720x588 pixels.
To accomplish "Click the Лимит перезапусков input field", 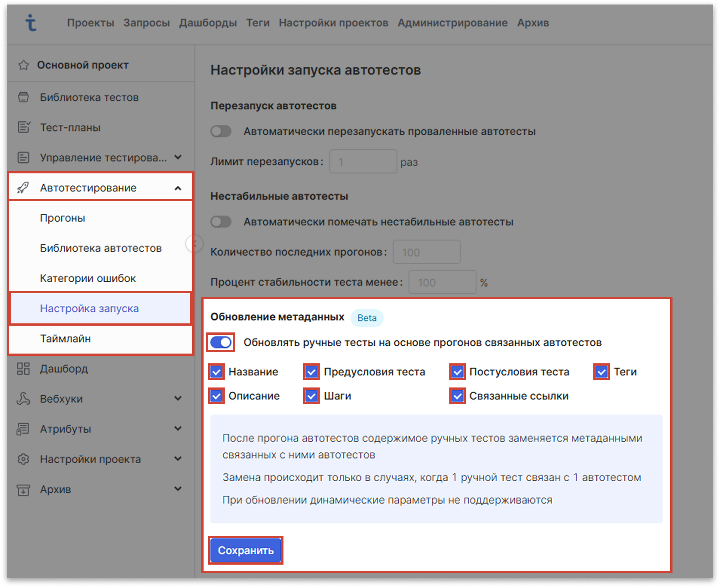I will pyautogui.click(x=363, y=161).
